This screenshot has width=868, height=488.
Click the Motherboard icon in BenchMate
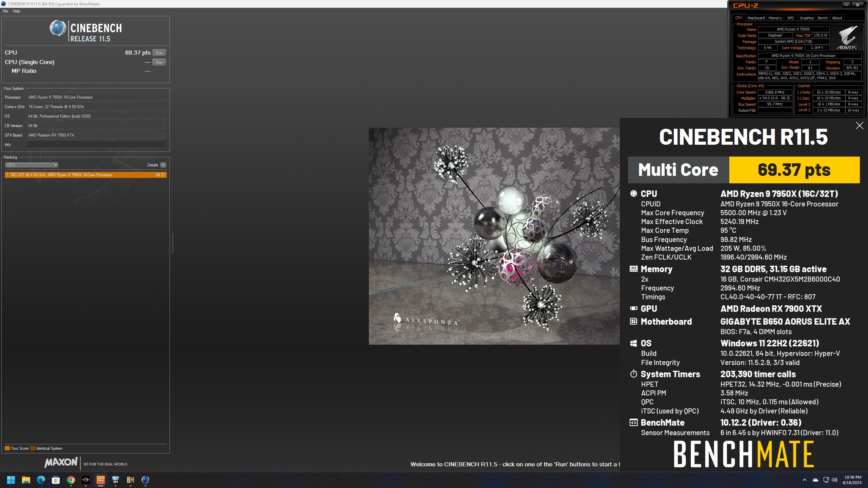click(633, 321)
